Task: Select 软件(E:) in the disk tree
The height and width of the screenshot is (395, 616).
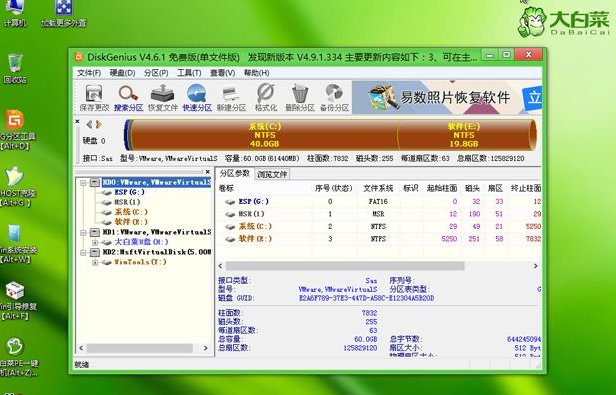Action: (x=131, y=222)
